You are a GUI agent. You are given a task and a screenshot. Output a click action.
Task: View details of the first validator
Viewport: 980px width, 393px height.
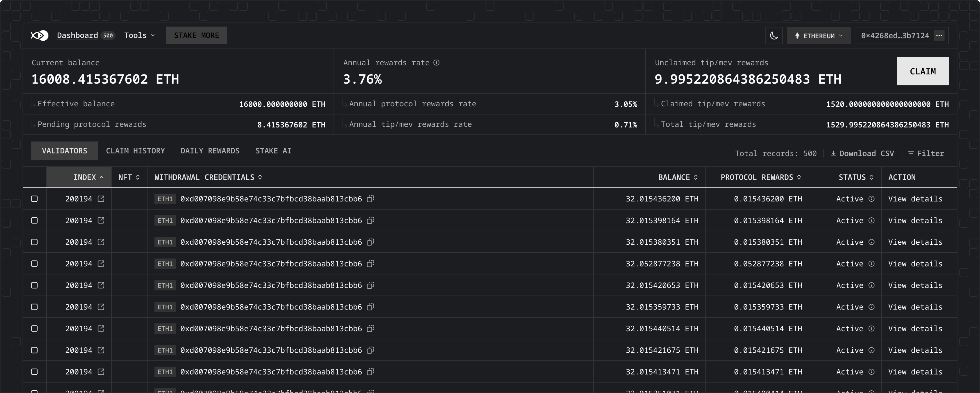click(x=915, y=199)
